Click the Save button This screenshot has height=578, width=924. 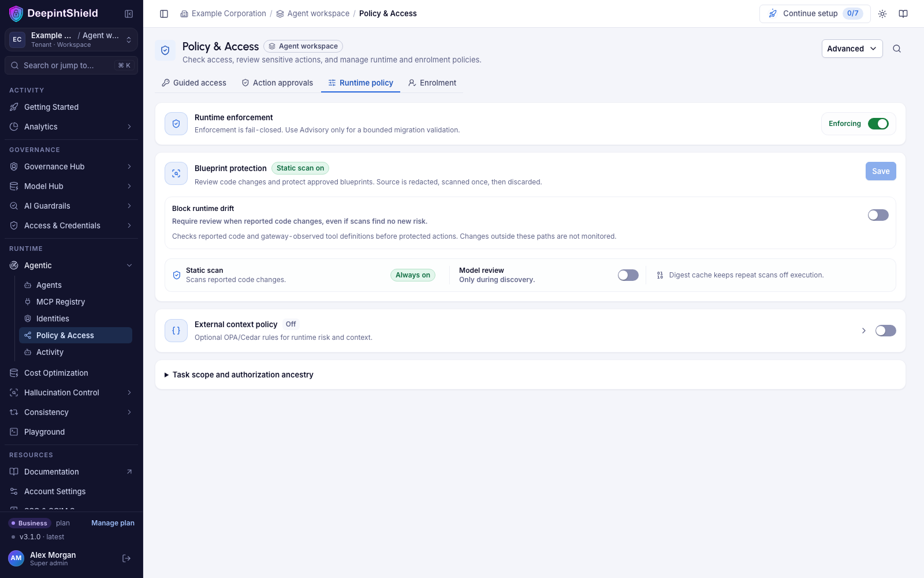click(x=881, y=171)
